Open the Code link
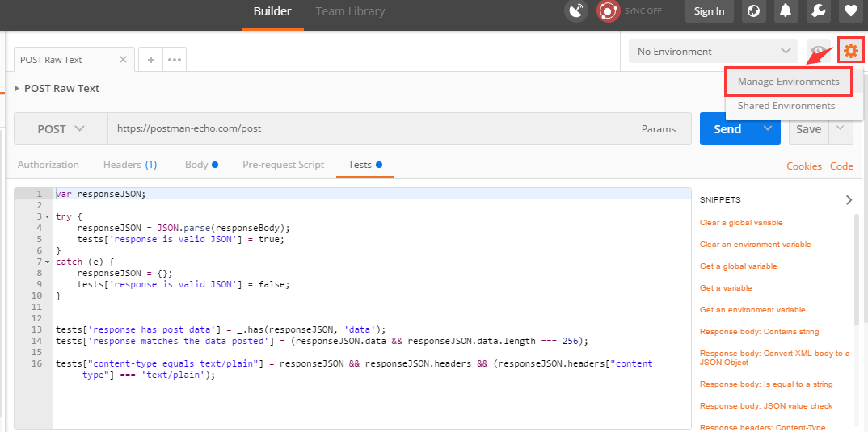 point(841,166)
